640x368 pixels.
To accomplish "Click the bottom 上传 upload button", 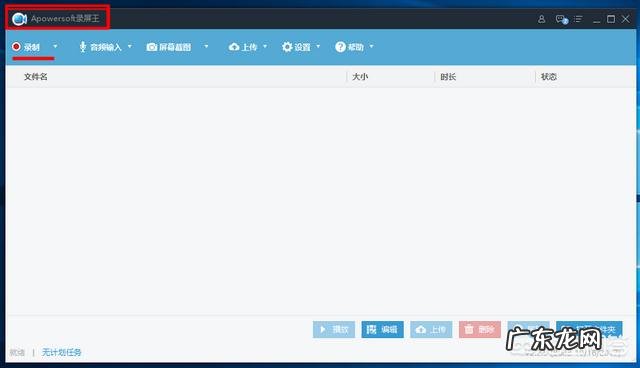I will pos(431,329).
